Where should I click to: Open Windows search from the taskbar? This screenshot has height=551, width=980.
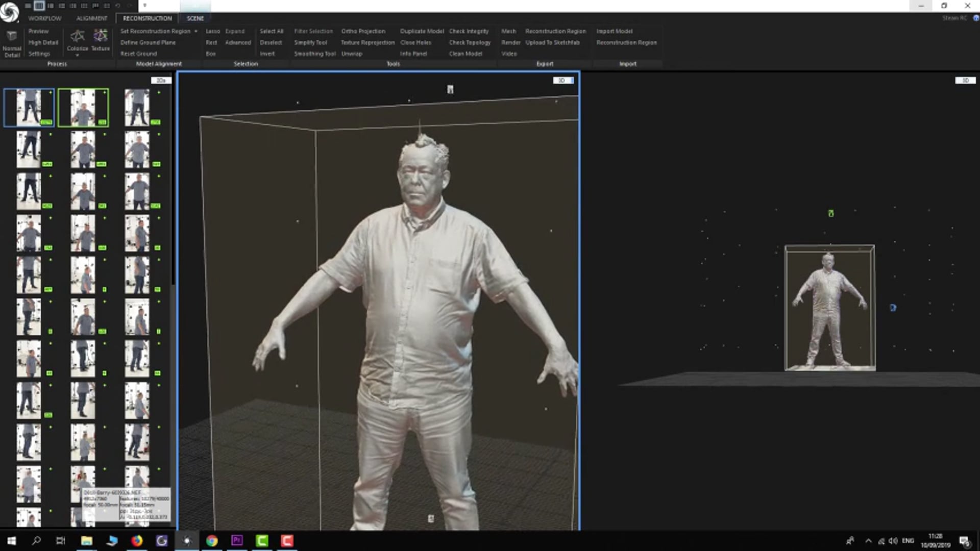click(x=36, y=541)
